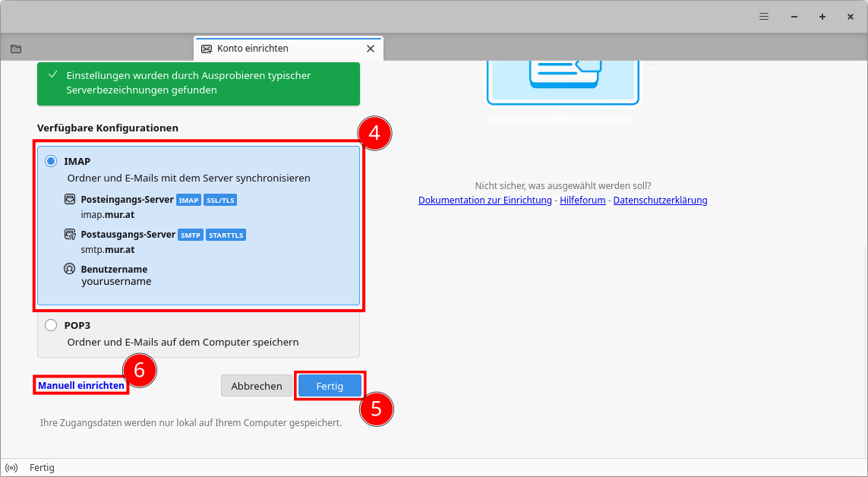Click the STARTTLS badge for the outgoing server
Viewport: 868px width, 477px height.
[226, 235]
